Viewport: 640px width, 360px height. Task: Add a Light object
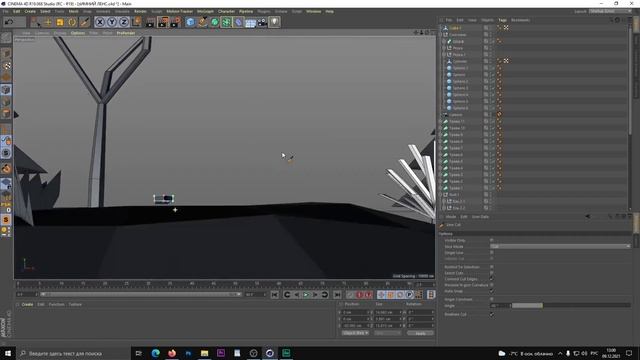275,22
